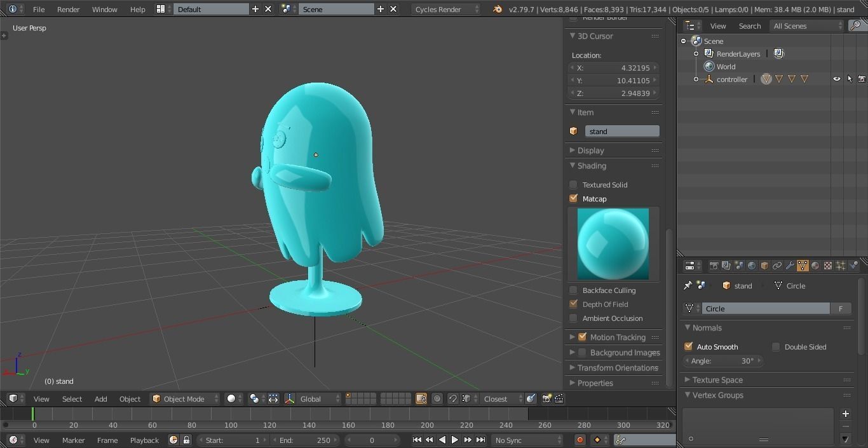Click the pin icon in properties panel
The image size is (868, 448).
[x=688, y=286]
